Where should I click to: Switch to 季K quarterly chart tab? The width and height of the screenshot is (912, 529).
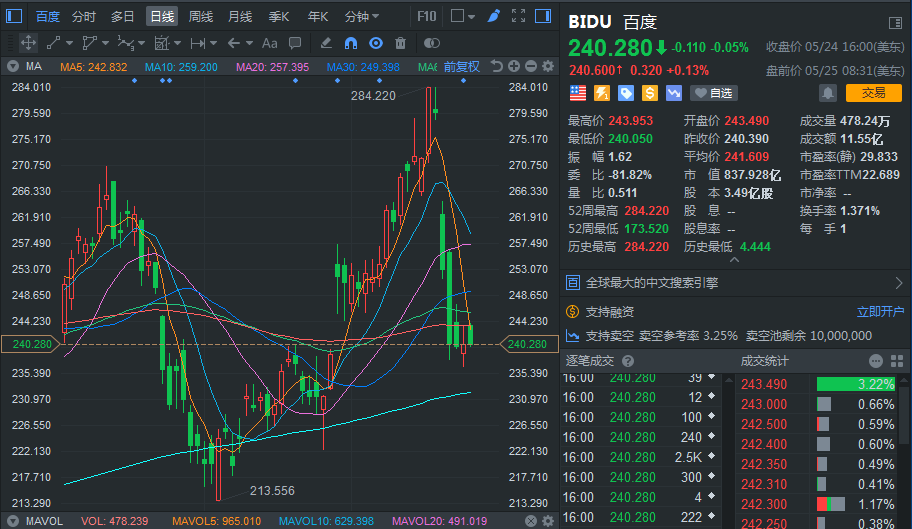click(x=279, y=16)
